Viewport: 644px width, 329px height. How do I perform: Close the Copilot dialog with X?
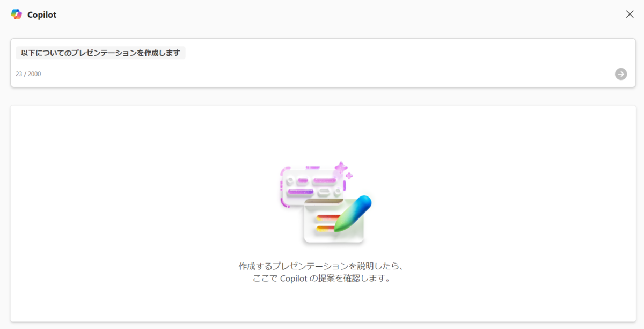coord(630,14)
